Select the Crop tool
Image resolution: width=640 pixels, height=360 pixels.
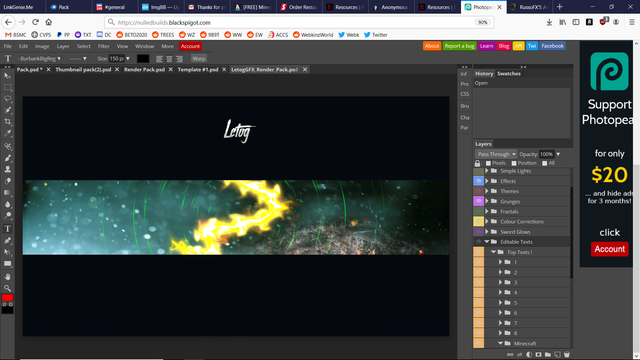[7, 122]
